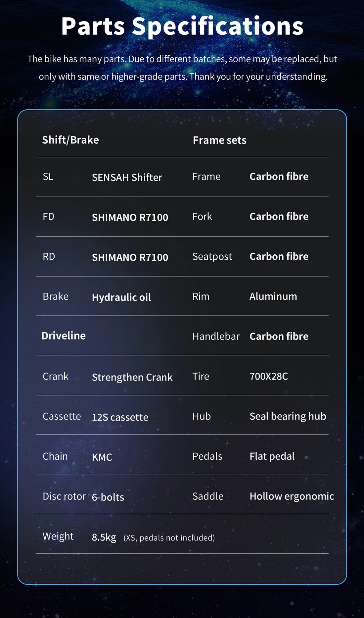Click the Seal bearing hub text

click(288, 416)
